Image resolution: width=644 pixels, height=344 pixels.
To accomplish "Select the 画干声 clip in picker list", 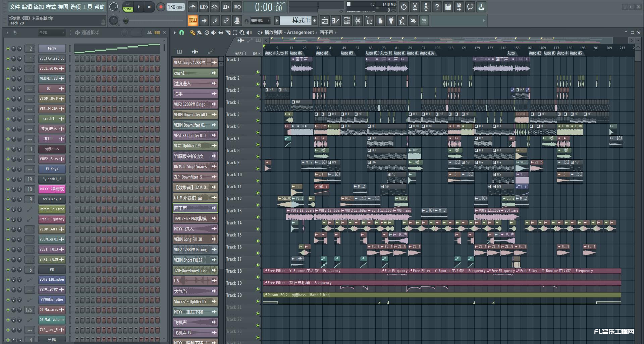I will pos(195,208).
